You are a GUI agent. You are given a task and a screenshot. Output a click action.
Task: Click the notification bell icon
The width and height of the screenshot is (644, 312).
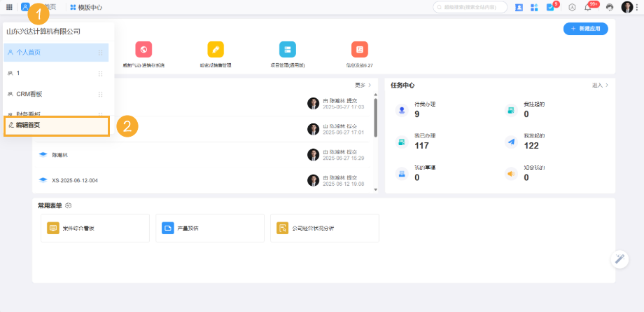coord(588,7)
